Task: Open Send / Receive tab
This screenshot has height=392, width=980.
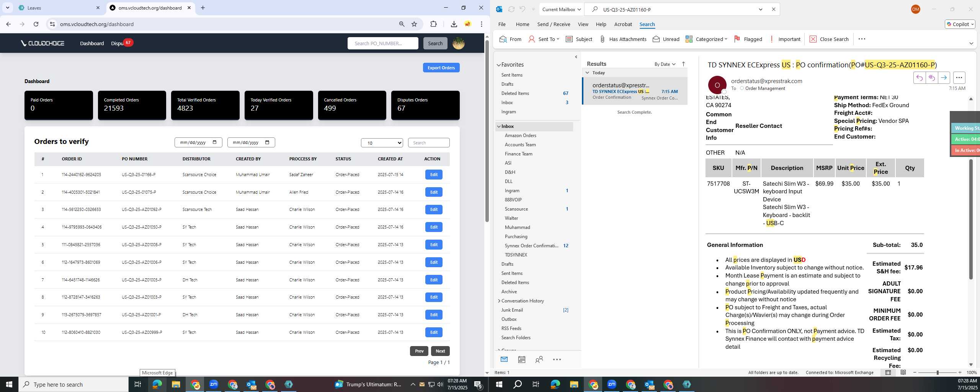Action: pyautogui.click(x=554, y=24)
